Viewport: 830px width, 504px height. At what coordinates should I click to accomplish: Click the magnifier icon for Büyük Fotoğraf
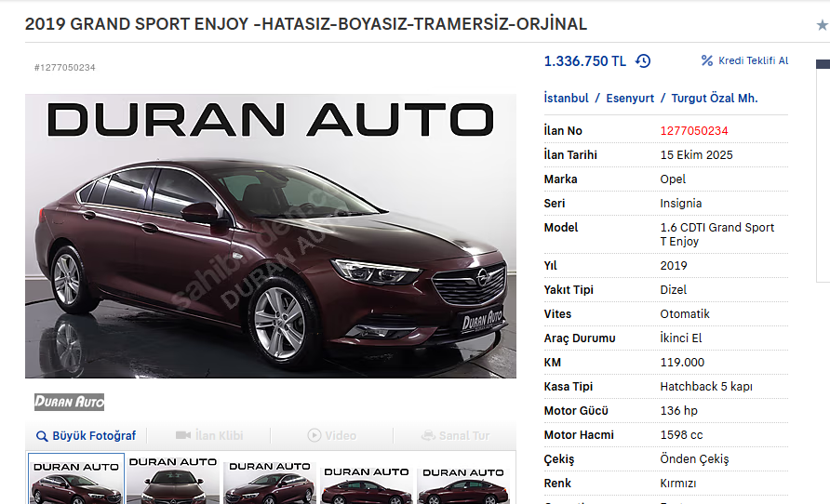42,436
